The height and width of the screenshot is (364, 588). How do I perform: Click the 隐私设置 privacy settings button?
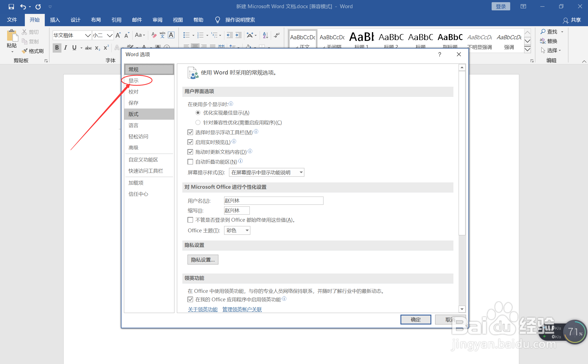[203, 260]
